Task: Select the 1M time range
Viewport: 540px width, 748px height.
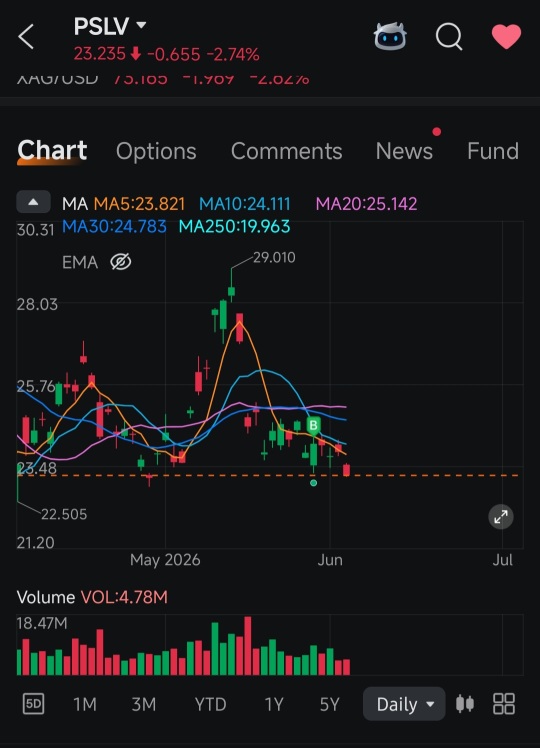Action: click(x=85, y=704)
